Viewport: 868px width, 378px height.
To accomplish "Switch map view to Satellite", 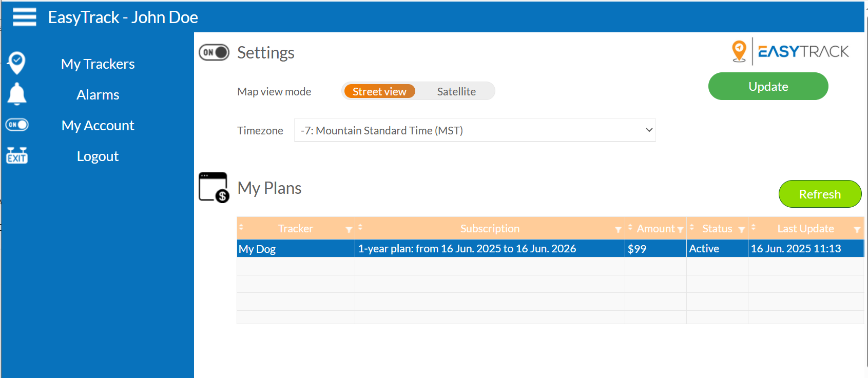I will tap(456, 91).
